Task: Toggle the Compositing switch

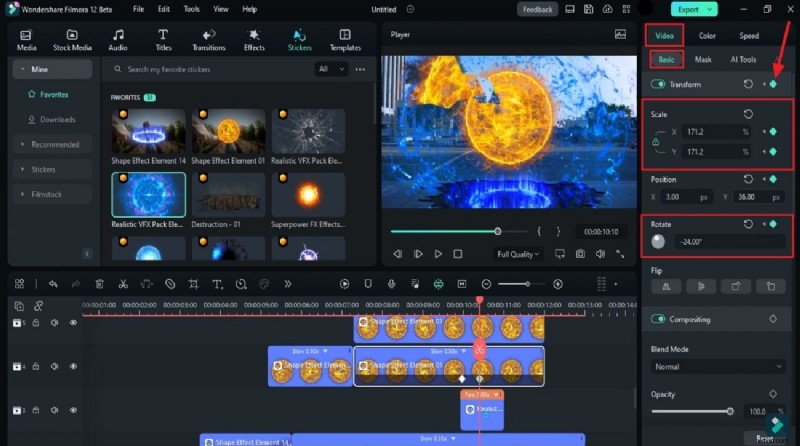Action: (658, 319)
